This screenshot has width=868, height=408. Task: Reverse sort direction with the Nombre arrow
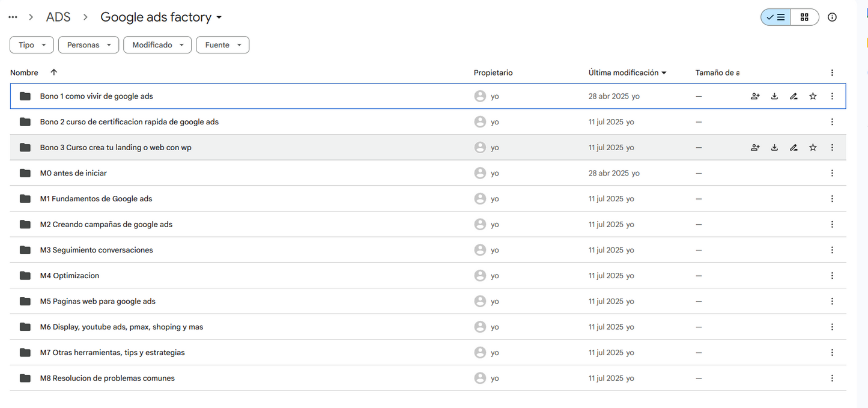(x=54, y=73)
